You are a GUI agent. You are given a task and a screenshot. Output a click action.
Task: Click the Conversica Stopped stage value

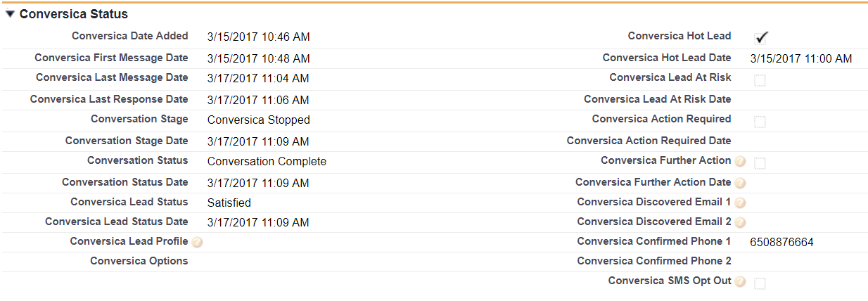click(259, 120)
